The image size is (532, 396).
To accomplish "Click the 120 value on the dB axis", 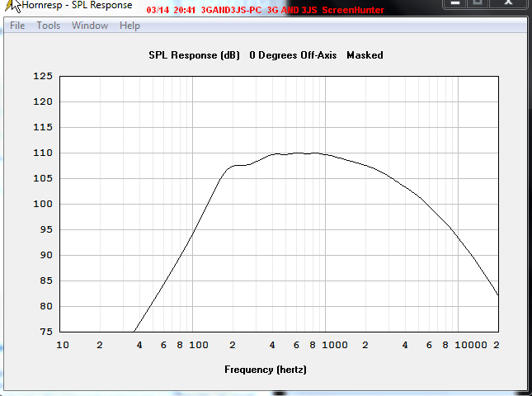I will click(43, 101).
